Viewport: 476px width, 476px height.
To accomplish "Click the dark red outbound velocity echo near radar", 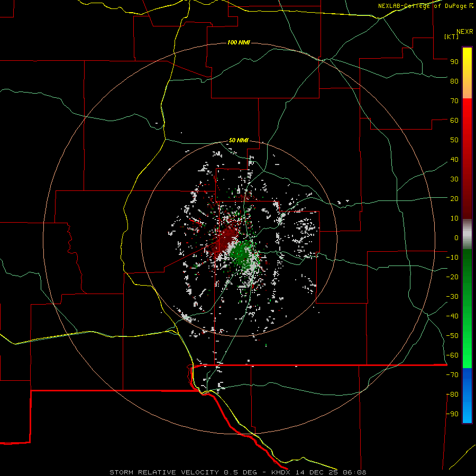I will tap(226, 239).
